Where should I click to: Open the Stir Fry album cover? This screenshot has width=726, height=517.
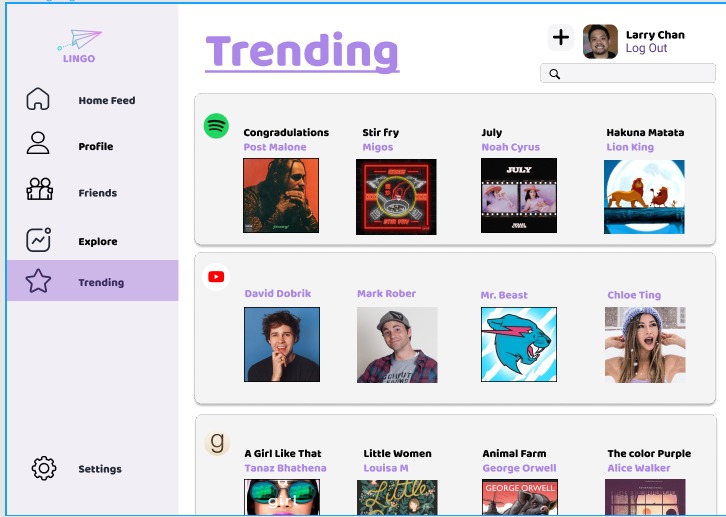click(396, 197)
